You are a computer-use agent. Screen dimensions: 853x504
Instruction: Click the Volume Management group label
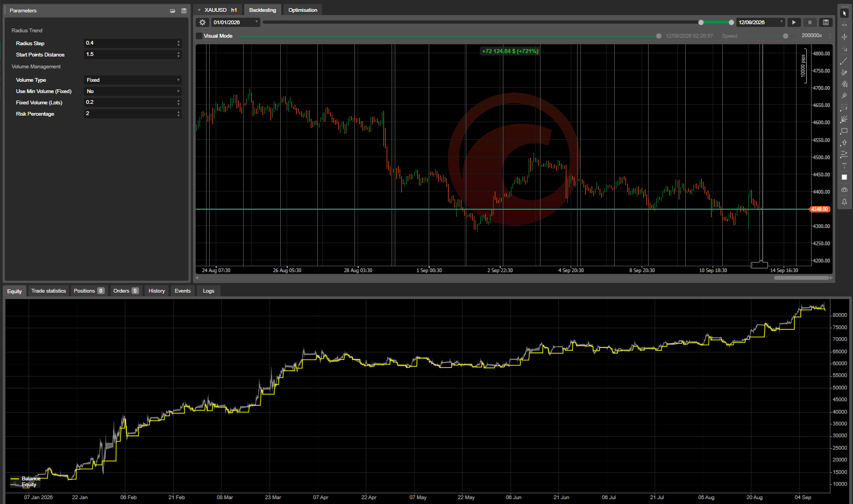pos(36,67)
